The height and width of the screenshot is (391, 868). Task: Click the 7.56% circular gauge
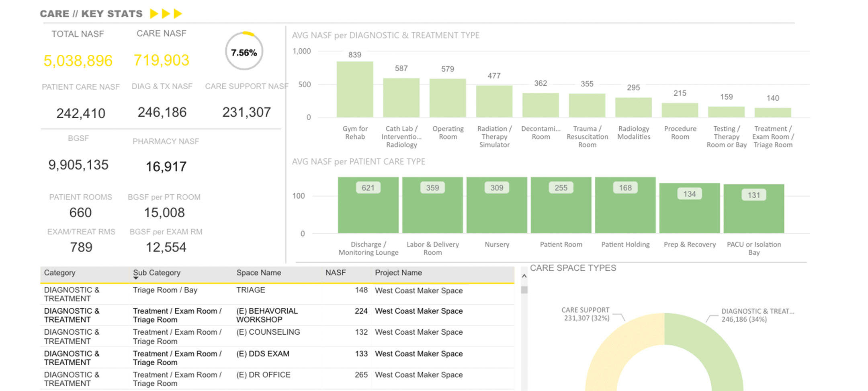click(244, 51)
